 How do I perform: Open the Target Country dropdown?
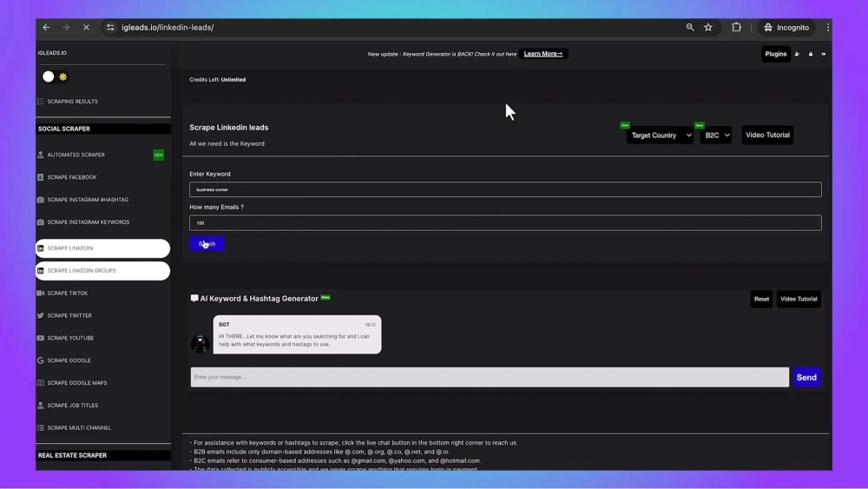pyautogui.click(x=660, y=135)
